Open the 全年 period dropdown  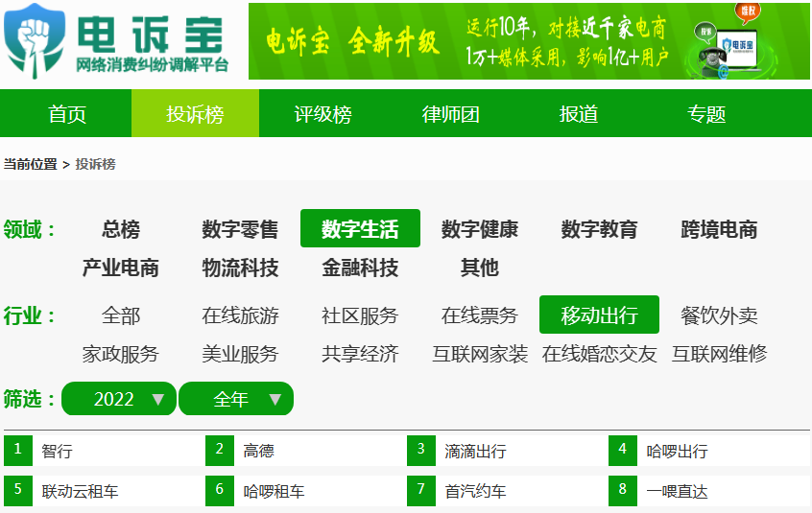tap(236, 398)
